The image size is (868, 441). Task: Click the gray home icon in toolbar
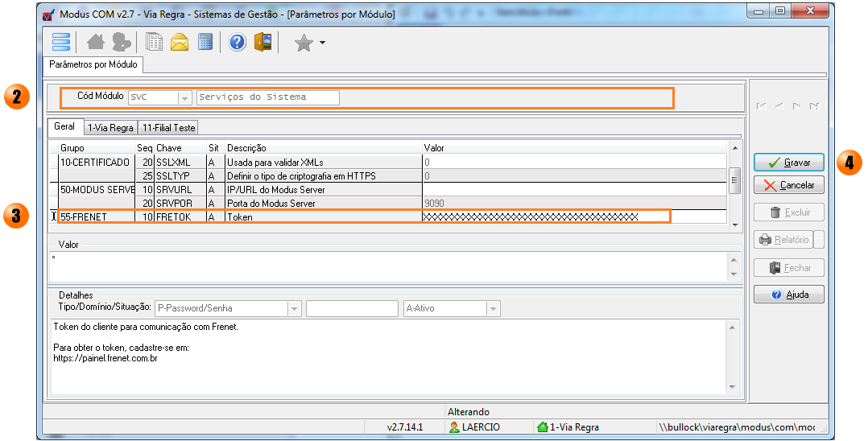96,42
